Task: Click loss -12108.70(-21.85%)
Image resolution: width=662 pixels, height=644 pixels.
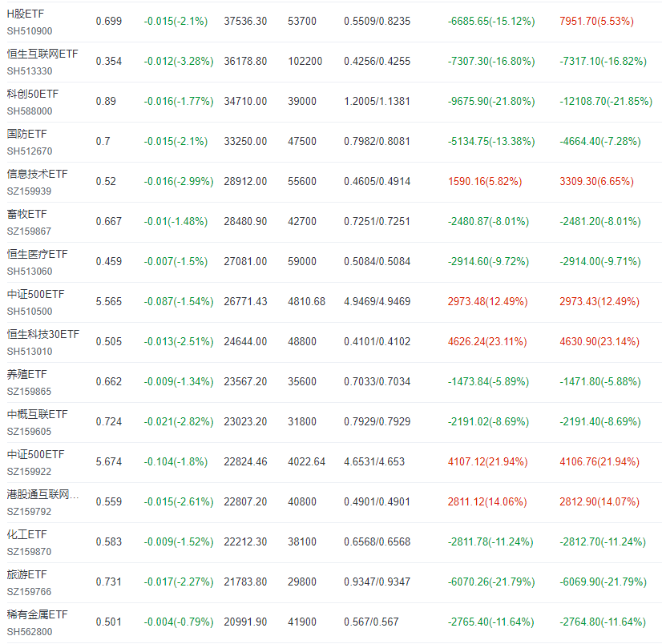Action: [x=606, y=102]
